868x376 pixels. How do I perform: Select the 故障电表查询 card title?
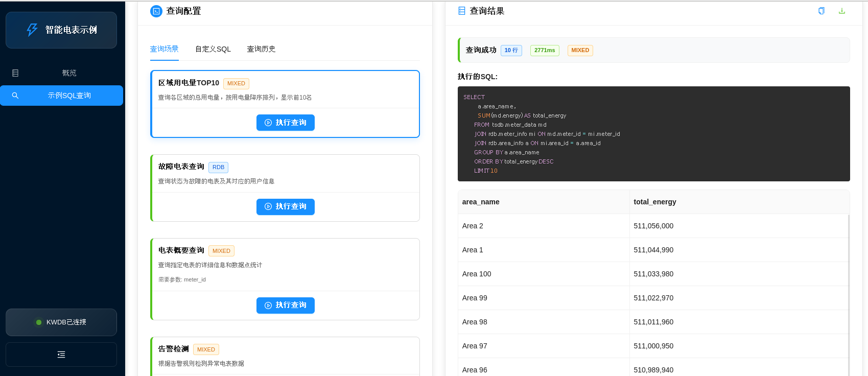tap(181, 167)
